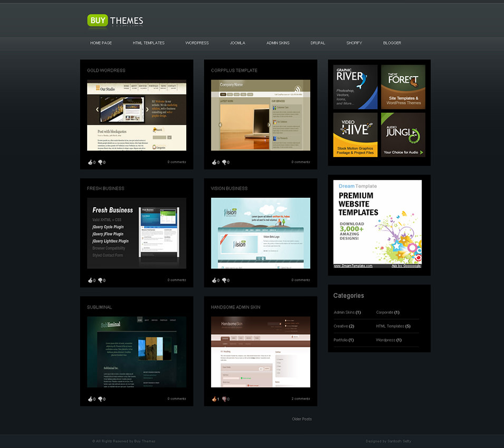Give a thumbs up to Vision Business
Screen dimensions: 504x448
[214, 281]
